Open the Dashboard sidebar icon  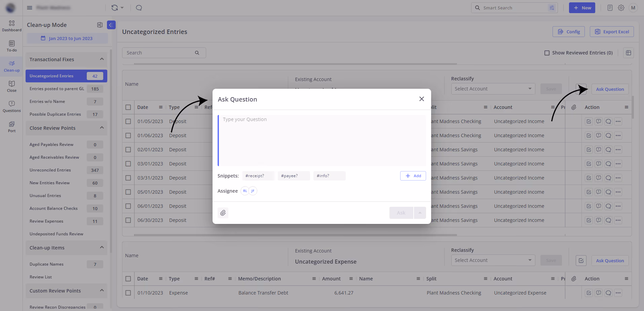point(12,26)
